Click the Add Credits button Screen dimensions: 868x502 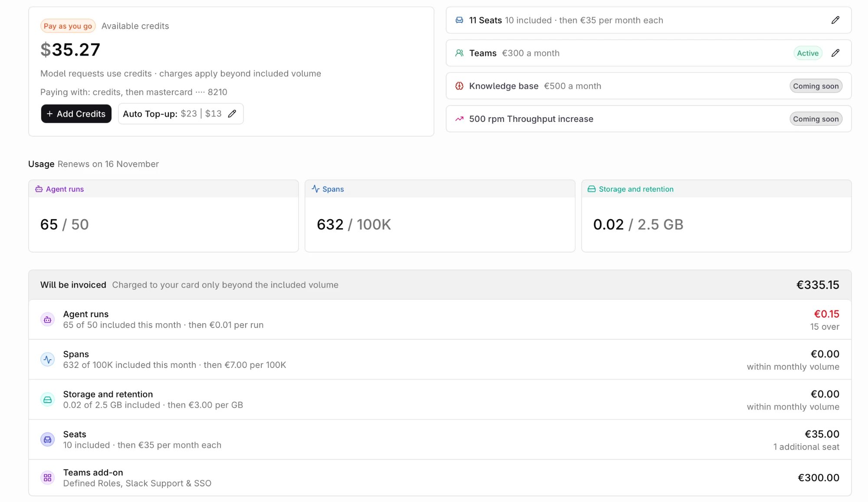coord(76,114)
